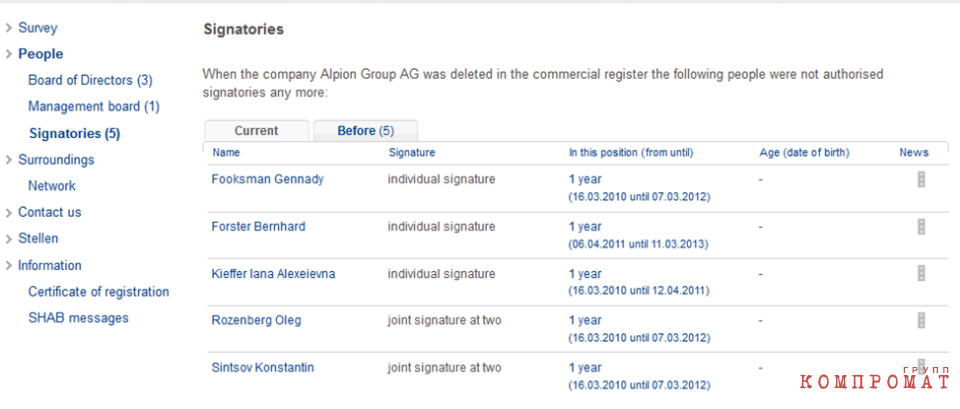The width and height of the screenshot is (960, 409).
Task: Expand the Survey sidebar arrow
Action: [9, 28]
